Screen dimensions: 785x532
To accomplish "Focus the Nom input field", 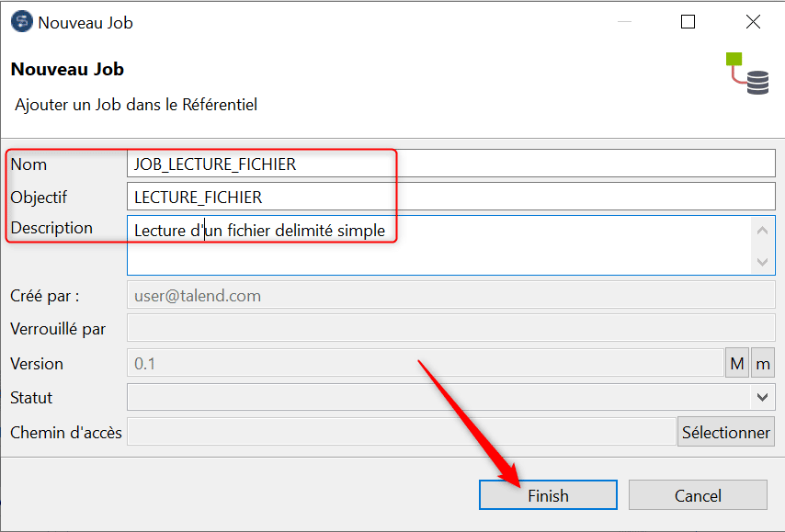I will pos(451,164).
